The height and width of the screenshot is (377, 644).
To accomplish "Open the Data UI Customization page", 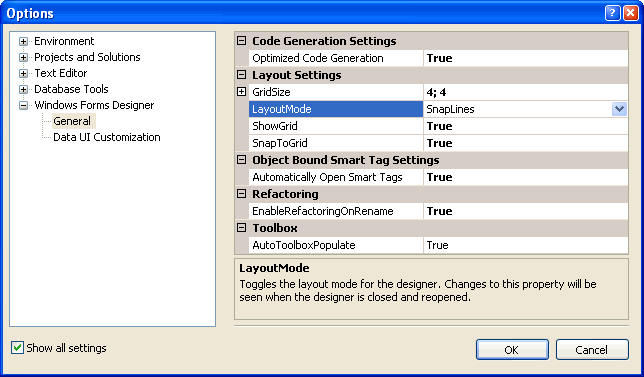I will (x=107, y=137).
